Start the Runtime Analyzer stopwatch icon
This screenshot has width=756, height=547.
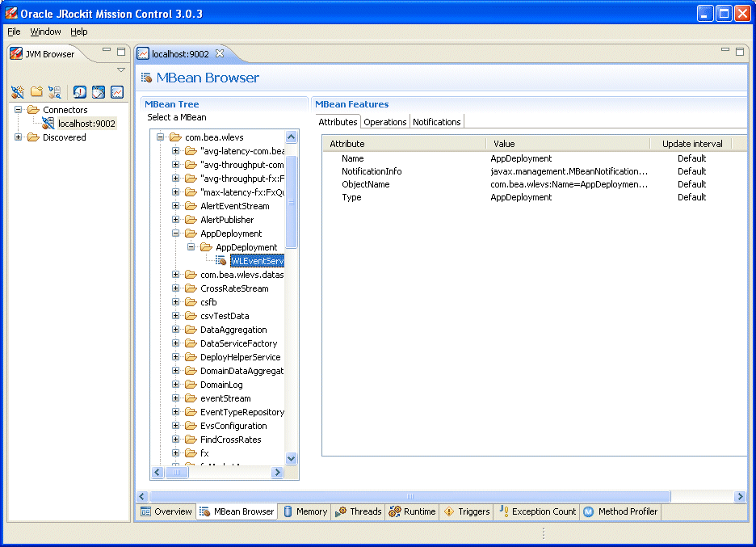tap(99, 91)
